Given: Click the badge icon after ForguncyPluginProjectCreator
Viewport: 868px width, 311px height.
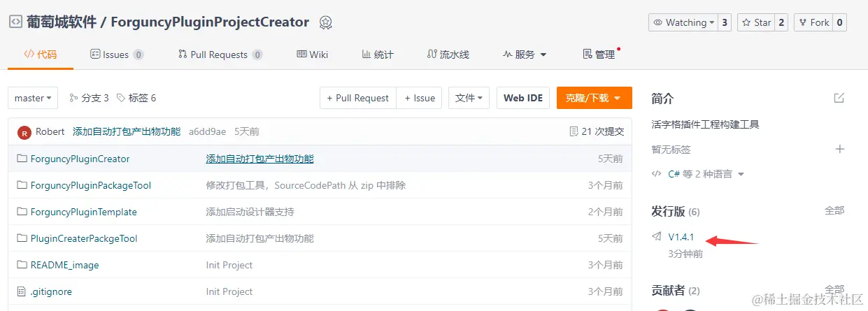Looking at the screenshot, I should tap(326, 22).
